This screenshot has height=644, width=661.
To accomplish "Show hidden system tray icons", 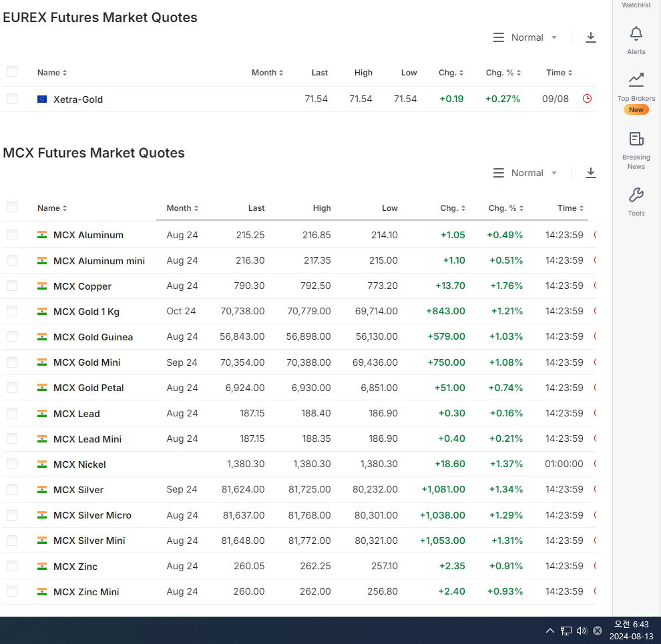I will (x=549, y=631).
